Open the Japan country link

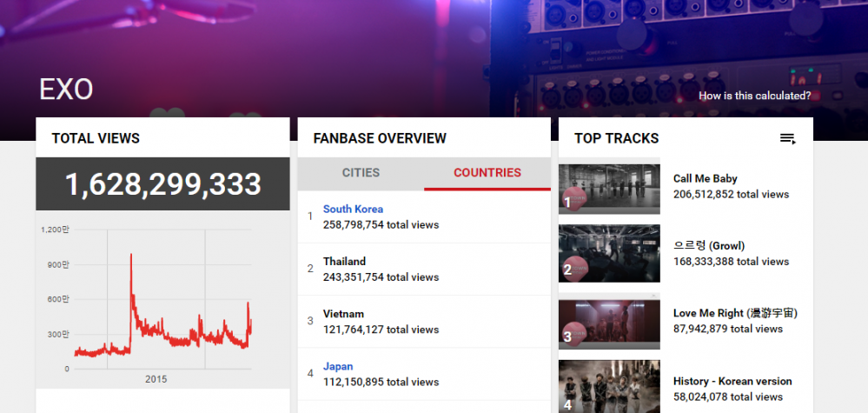(x=338, y=367)
